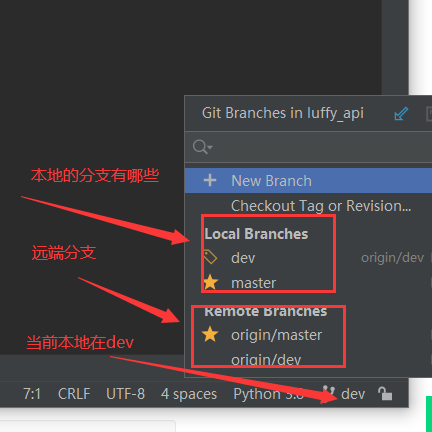Select the New Branch menu entry

tap(308, 181)
